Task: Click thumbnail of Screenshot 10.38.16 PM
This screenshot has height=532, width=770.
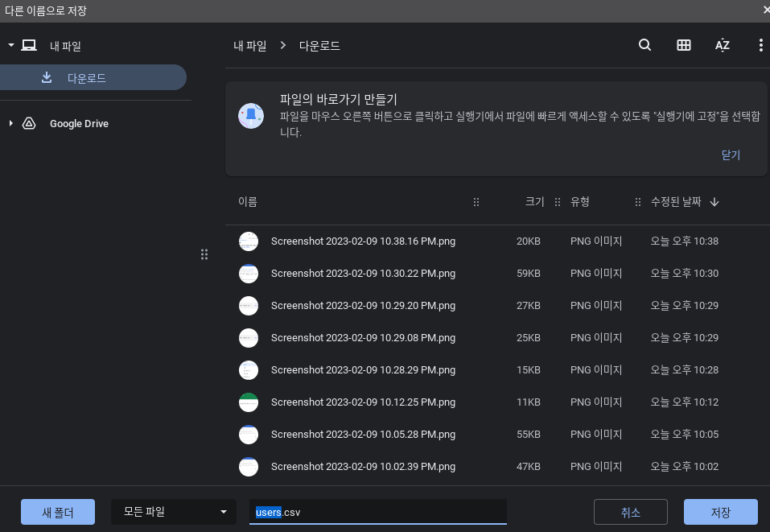Action: (249, 241)
